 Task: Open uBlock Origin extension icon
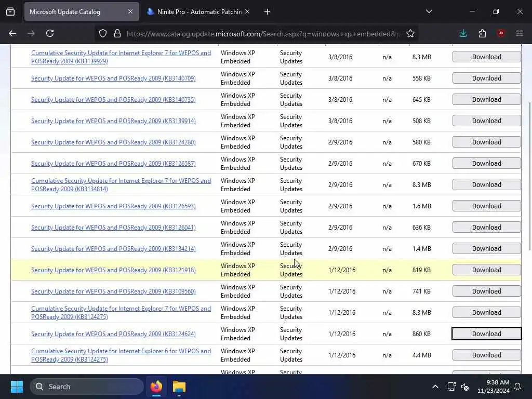[501, 33]
